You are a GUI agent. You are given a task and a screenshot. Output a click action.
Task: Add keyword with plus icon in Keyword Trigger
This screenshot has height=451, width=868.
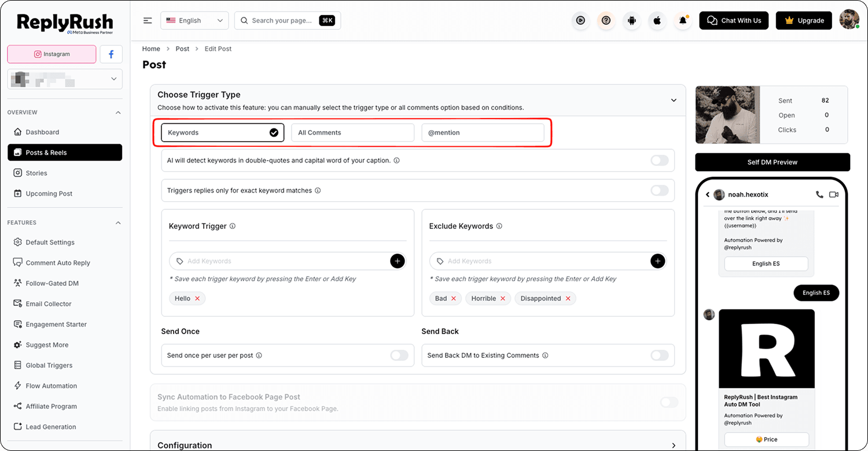click(x=397, y=261)
